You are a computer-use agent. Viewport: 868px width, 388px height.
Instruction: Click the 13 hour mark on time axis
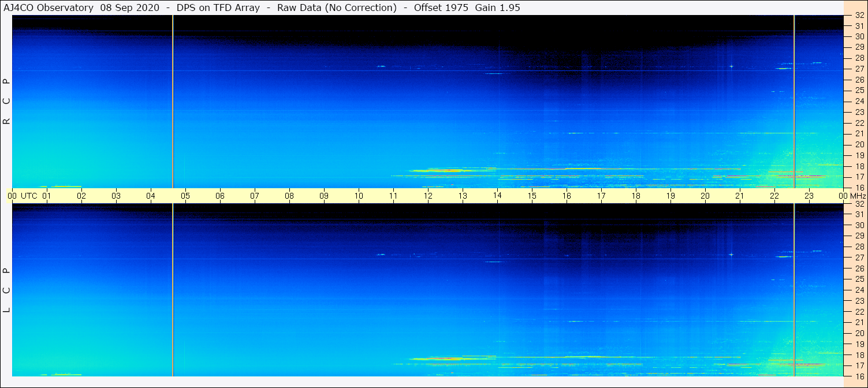click(463, 196)
